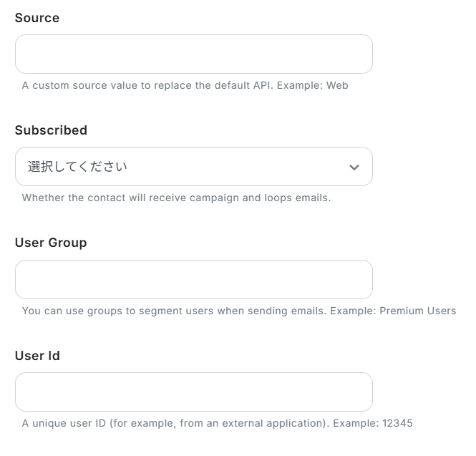Screen dimensions: 476x456
Task: Click the 'Example: Web' hint text
Action: 312,85
